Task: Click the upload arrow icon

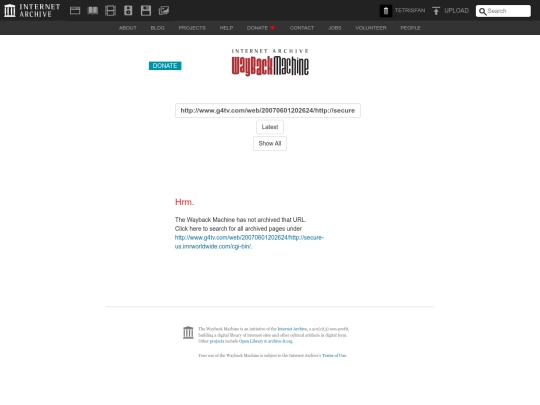Action: (x=436, y=11)
